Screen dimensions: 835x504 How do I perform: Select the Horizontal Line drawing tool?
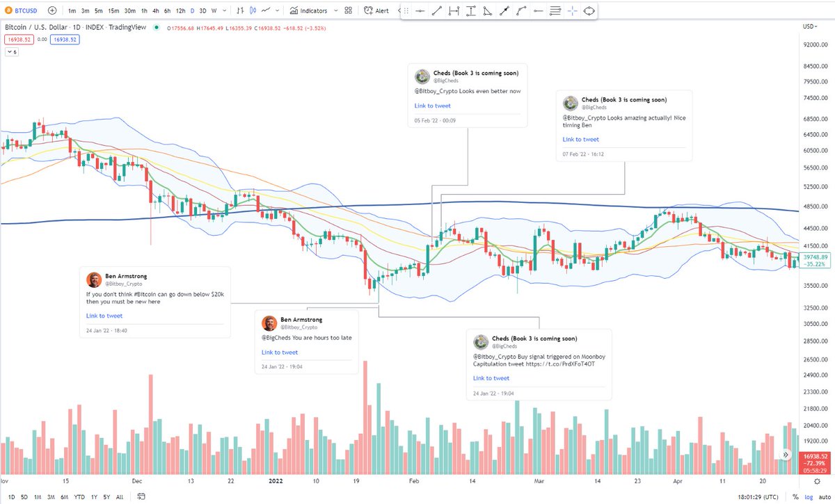coord(420,11)
